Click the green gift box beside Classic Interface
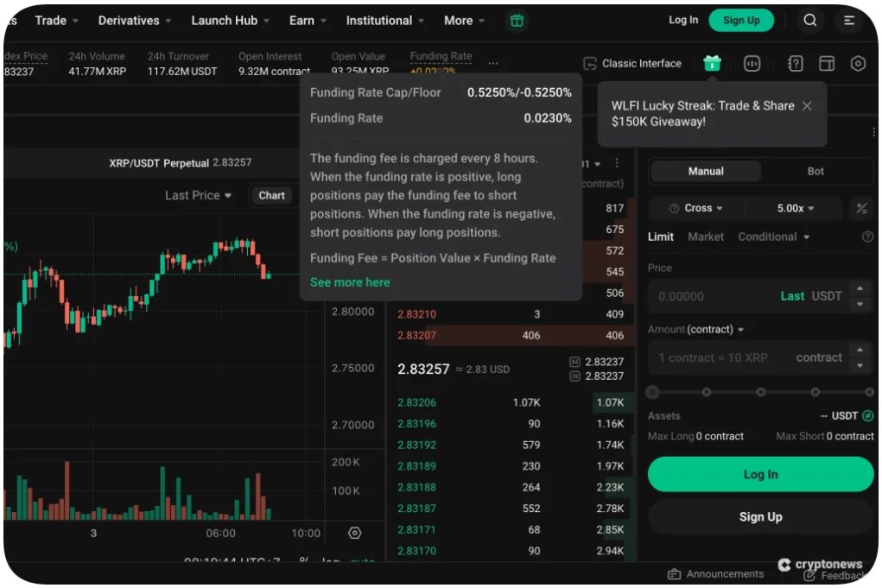This screenshot has width=882, height=588. pos(712,64)
